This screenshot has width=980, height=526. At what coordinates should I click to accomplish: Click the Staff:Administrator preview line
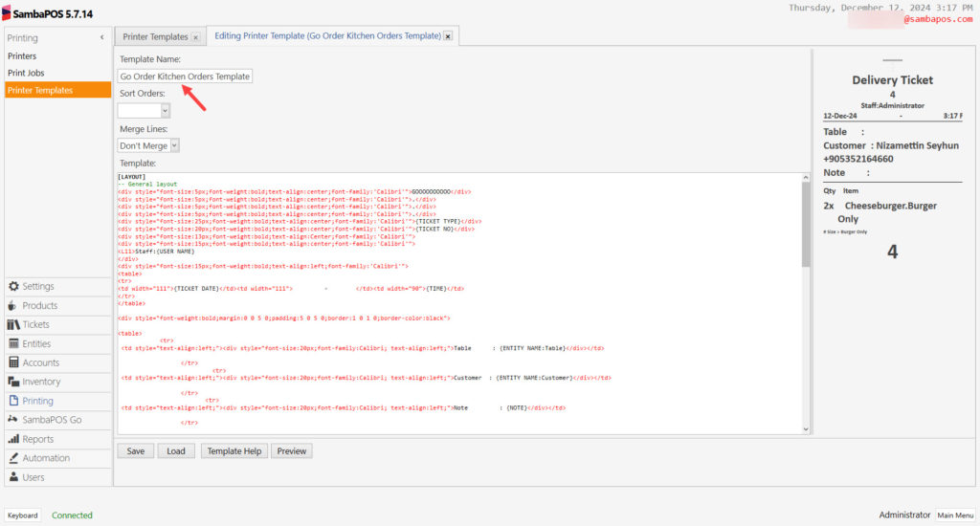click(x=893, y=105)
